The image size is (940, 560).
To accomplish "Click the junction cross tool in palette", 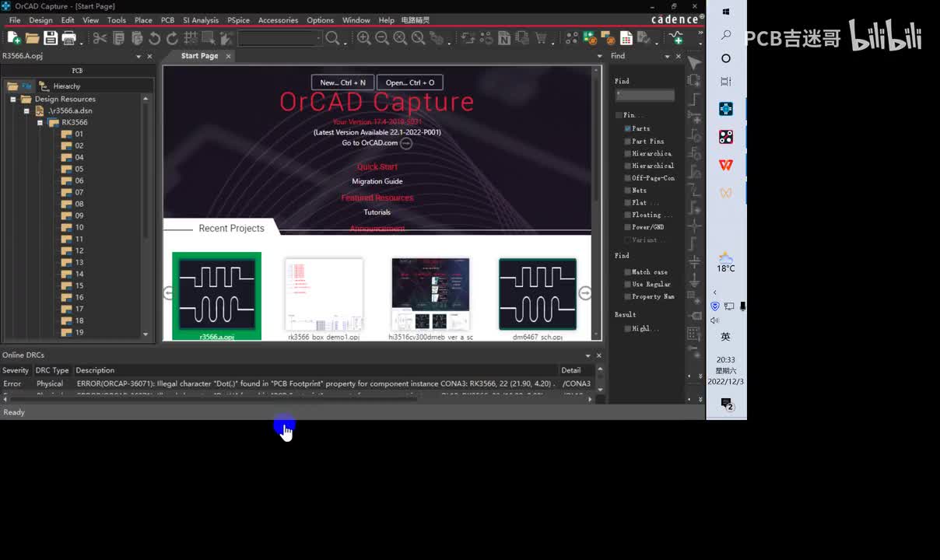I will click(x=694, y=226).
